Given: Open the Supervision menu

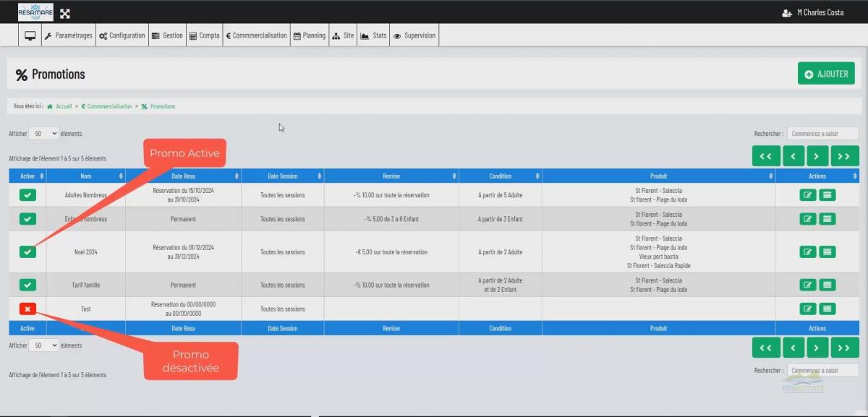Looking at the screenshot, I should (x=414, y=35).
